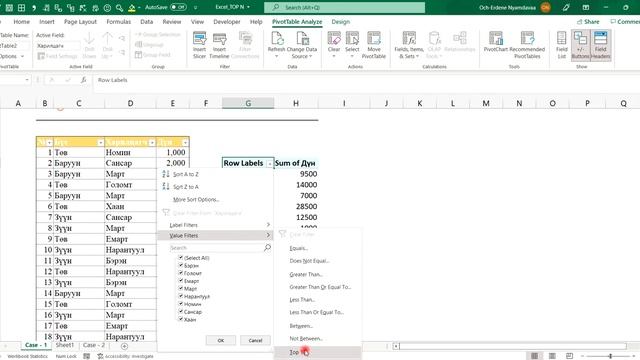Toggle the (Select All) checkbox
Viewport: 640px width, 360px height.
[x=181, y=258]
